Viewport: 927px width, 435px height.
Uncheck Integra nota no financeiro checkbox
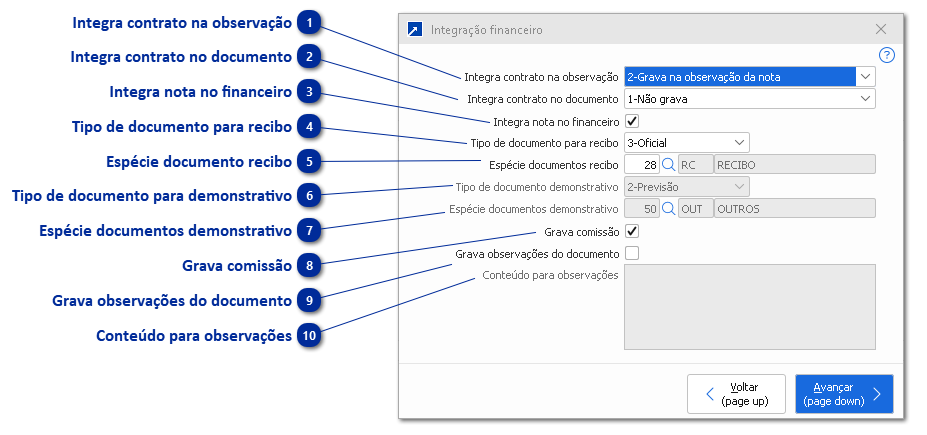(x=632, y=121)
